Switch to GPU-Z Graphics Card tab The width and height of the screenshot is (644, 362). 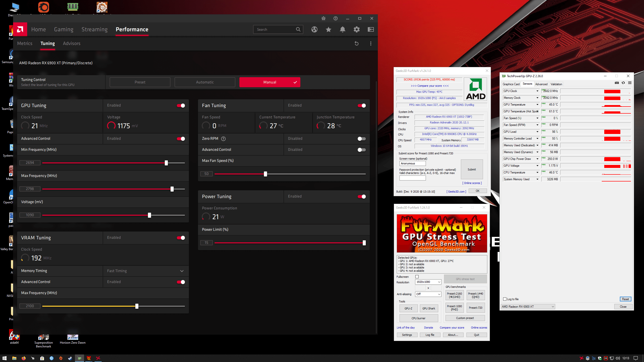tap(511, 84)
